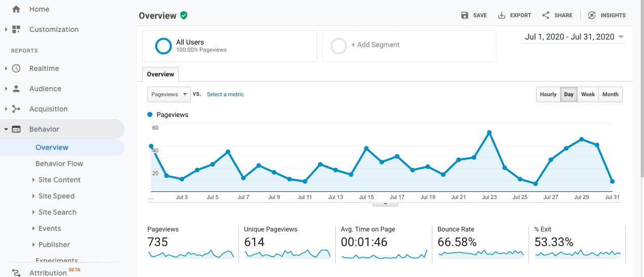Click the EXPORT button

(514, 15)
